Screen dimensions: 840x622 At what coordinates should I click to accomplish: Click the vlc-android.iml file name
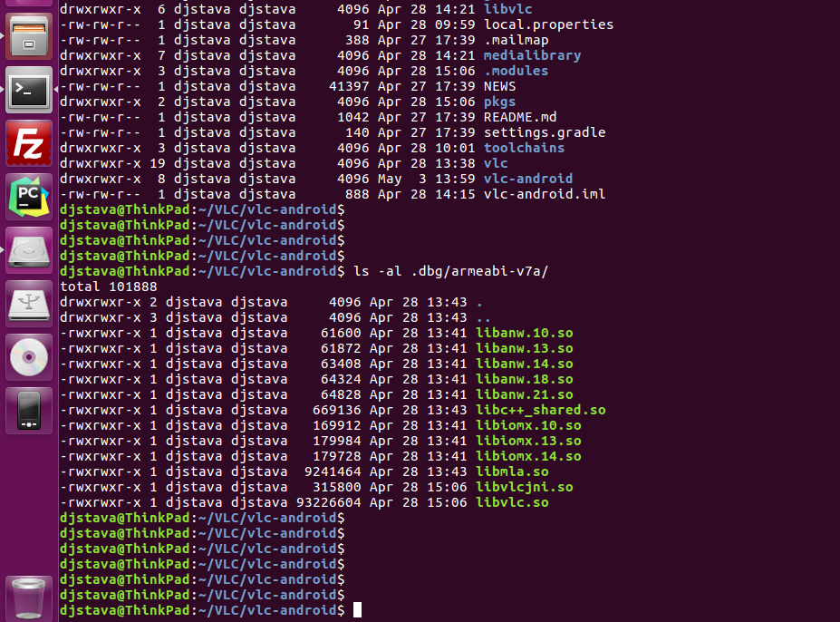(544, 194)
